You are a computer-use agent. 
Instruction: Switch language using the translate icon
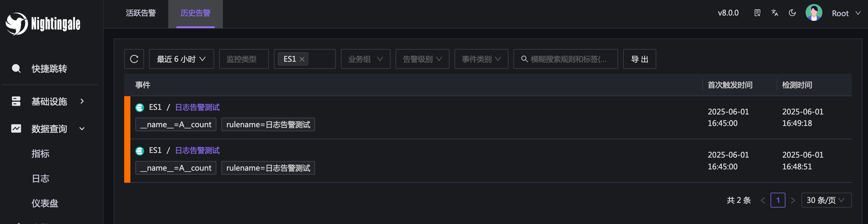[775, 13]
